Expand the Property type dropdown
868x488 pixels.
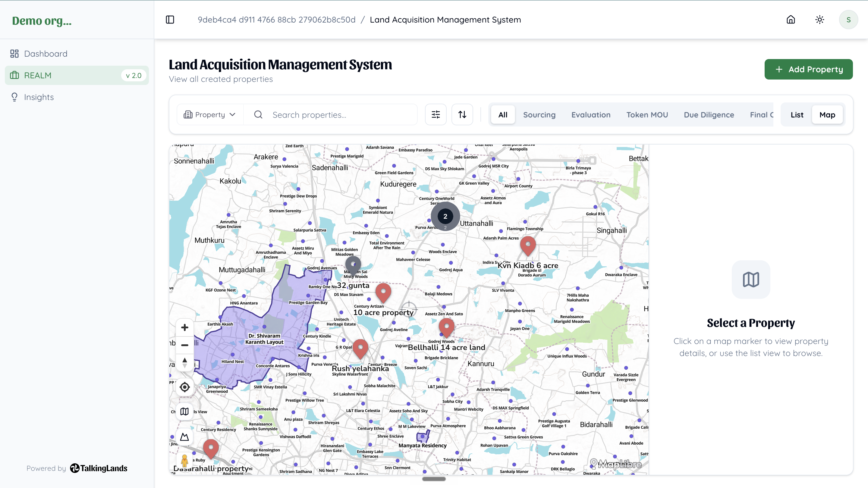(x=209, y=114)
